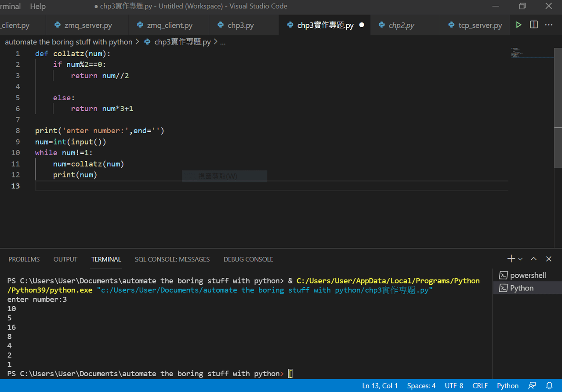The image size is (562, 392).
Task: Place cursor on empty line 13
Action: 272,186
